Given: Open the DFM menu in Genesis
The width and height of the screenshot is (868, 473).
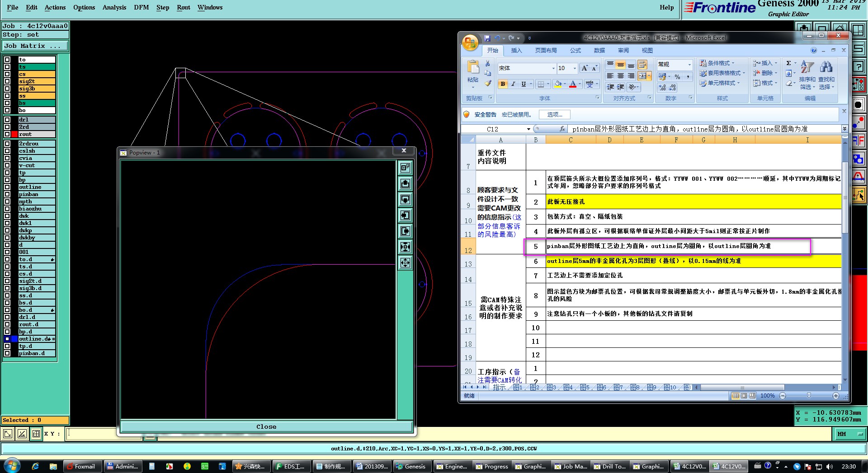Looking at the screenshot, I should tap(141, 7).
